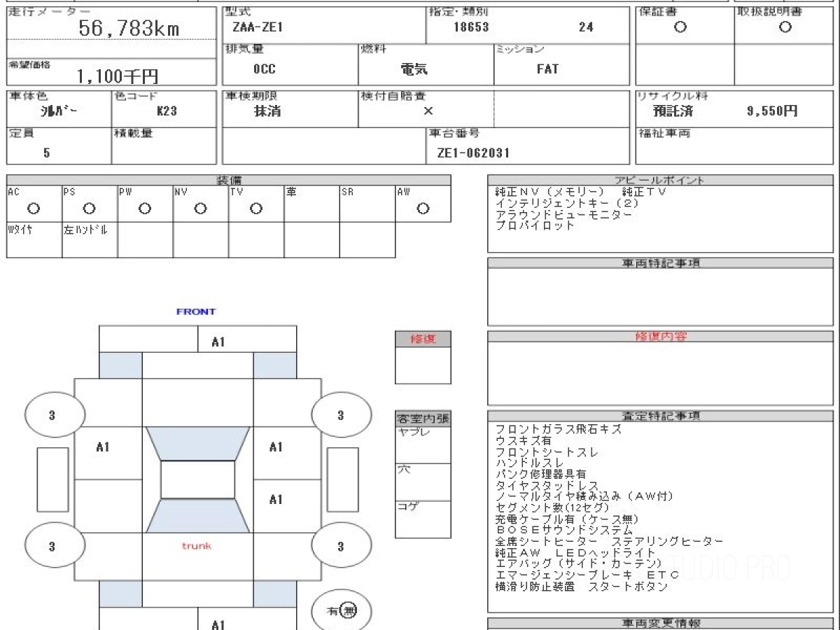Click the 取扱説明書 circle mark
This screenshot has height=630, width=840.
pos(785,27)
